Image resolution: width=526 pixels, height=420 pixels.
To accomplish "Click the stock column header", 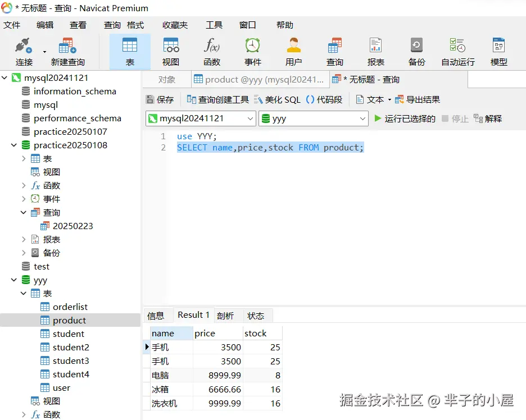I will pos(262,333).
